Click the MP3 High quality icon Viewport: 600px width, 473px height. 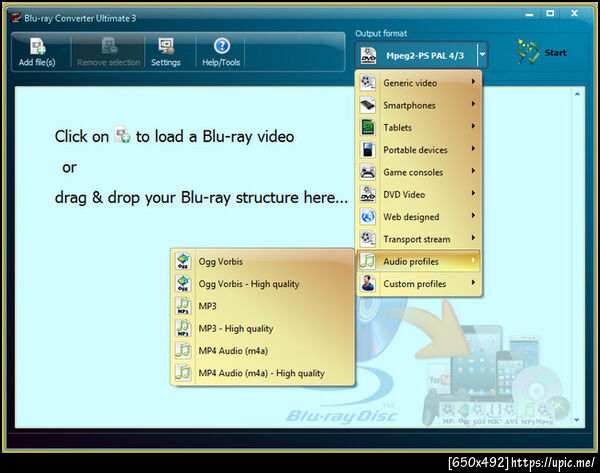[x=183, y=328]
